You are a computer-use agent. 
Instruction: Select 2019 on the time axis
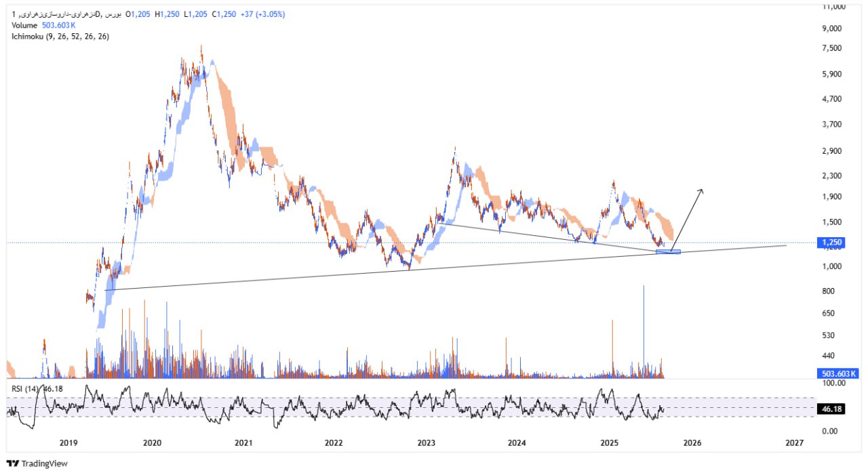pyautogui.click(x=68, y=443)
